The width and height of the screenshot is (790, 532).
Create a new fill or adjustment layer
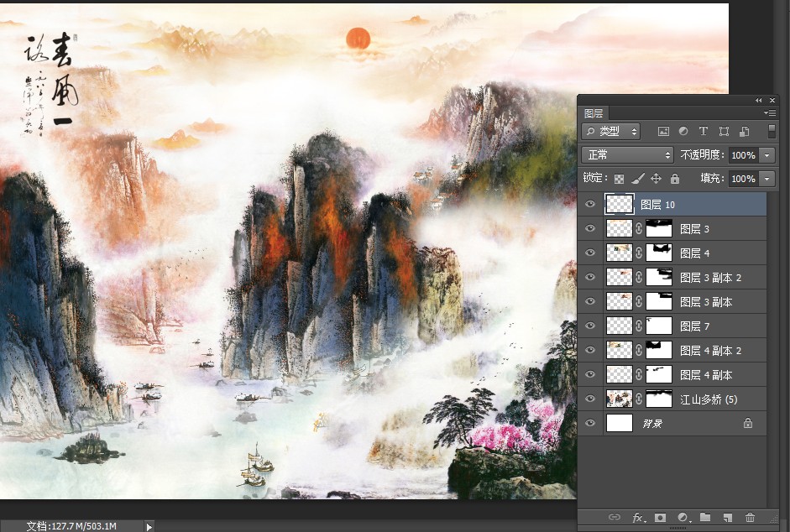coord(683,518)
